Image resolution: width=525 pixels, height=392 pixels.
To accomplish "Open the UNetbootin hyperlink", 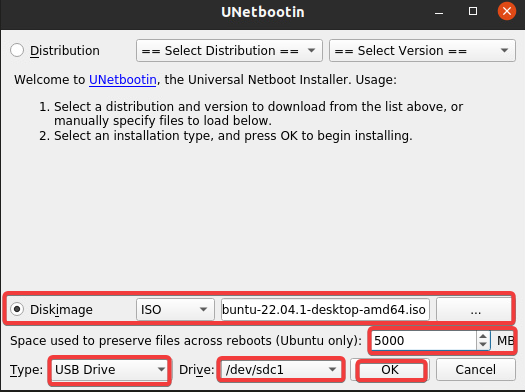I will (x=123, y=80).
